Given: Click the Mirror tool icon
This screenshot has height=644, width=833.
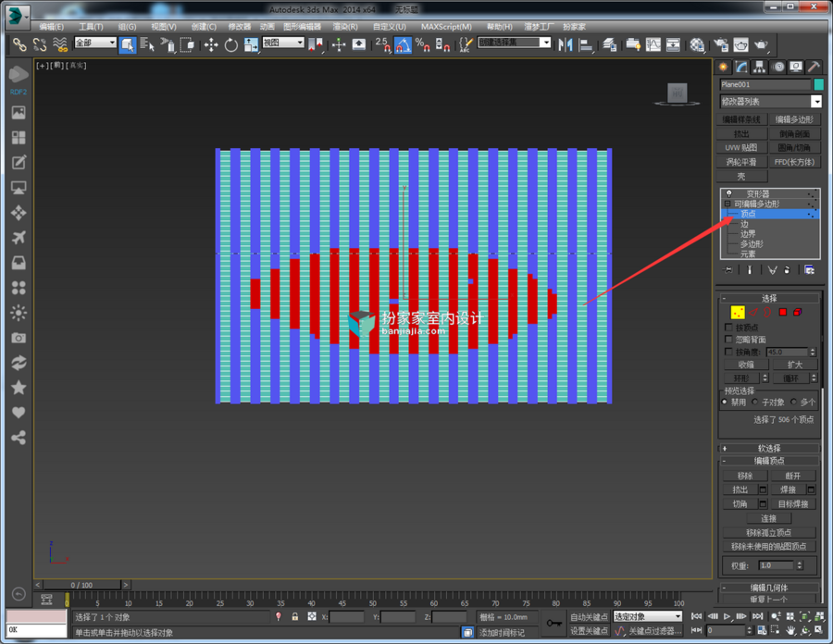Looking at the screenshot, I should (x=566, y=45).
